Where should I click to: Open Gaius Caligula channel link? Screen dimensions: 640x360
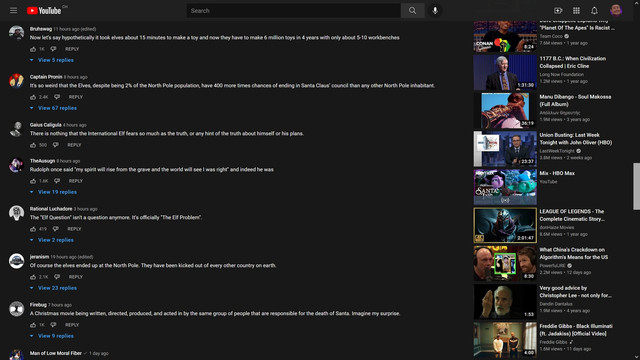click(46, 125)
